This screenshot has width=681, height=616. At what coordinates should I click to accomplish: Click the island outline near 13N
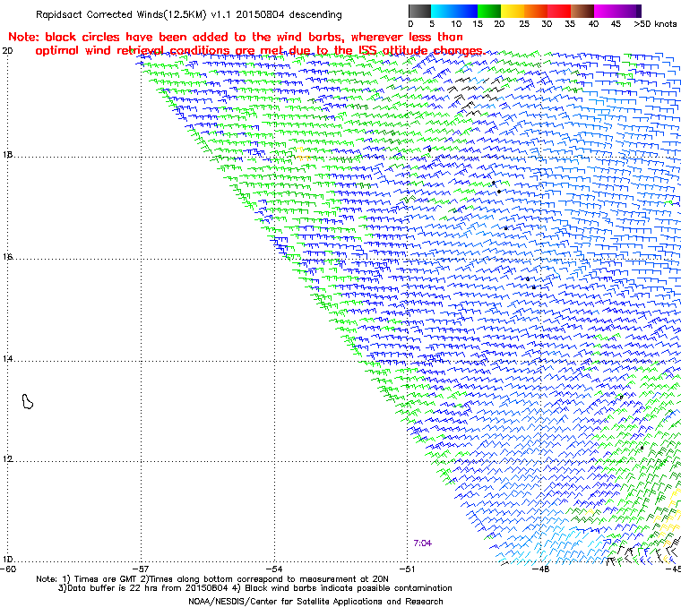tap(28, 401)
